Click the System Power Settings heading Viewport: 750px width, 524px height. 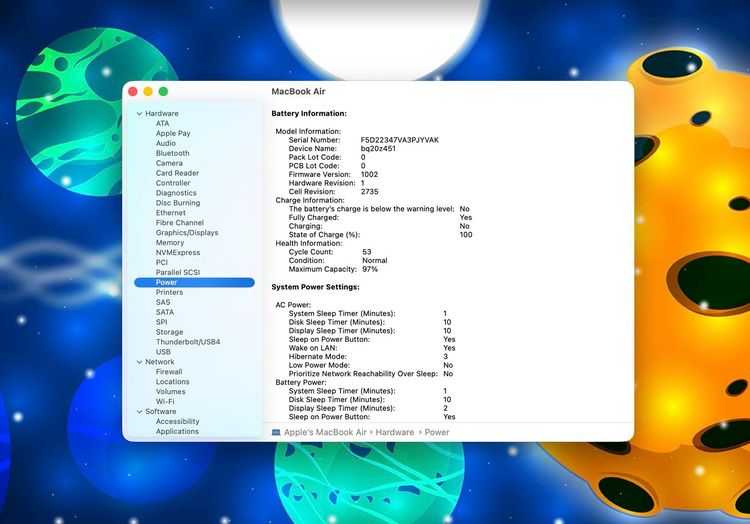click(315, 287)
